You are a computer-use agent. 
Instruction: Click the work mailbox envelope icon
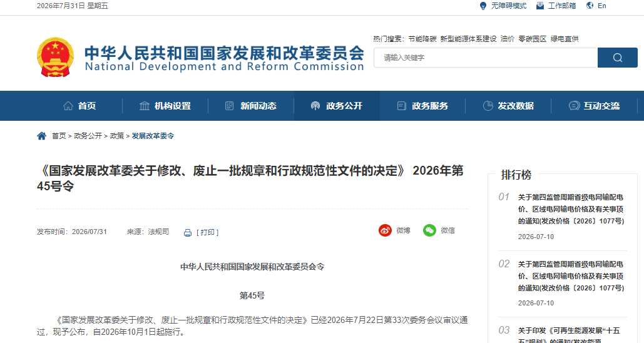click(540, 6)
